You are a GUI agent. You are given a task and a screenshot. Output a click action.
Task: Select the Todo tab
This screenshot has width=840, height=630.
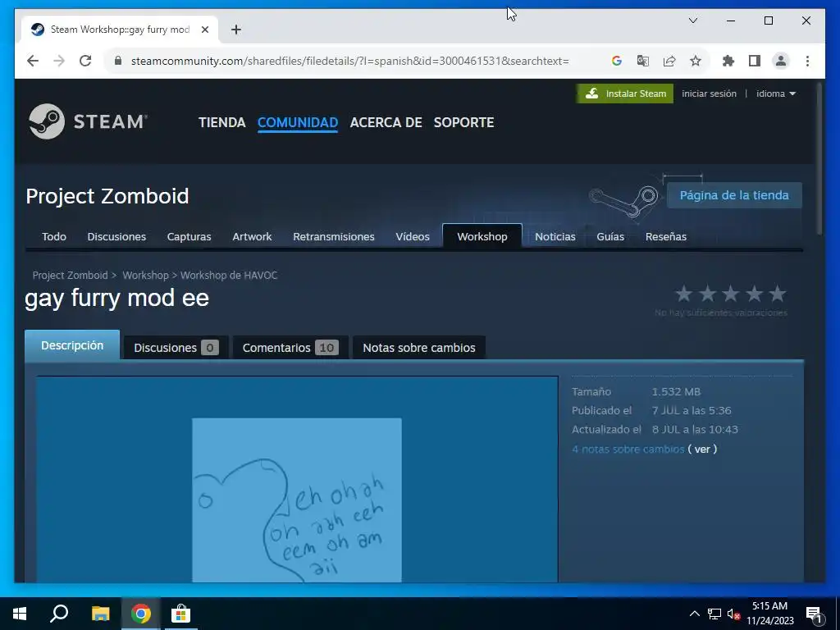pyautogui.click(x=54, y=237)
